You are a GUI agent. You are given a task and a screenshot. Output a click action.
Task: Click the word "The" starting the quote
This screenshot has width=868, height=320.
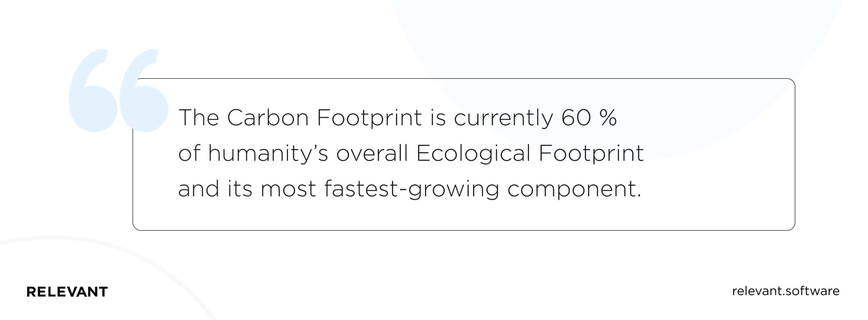click(x=199, y=118)
